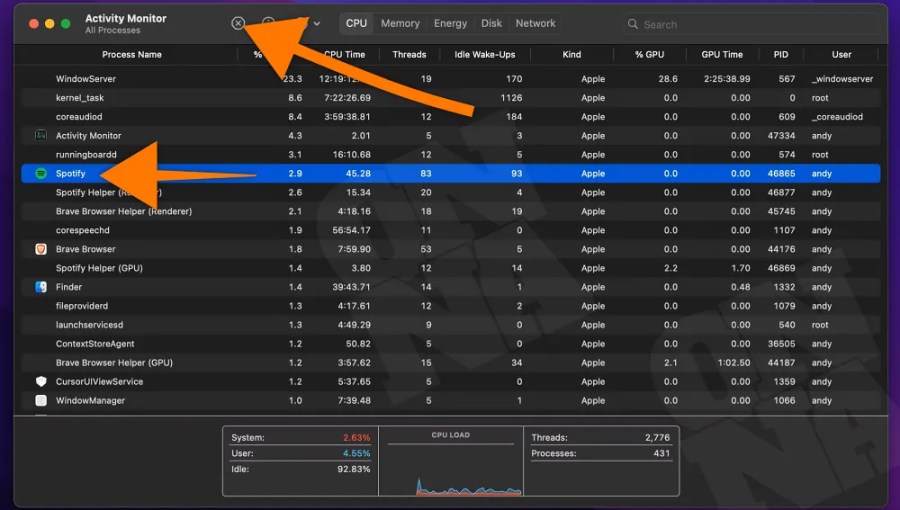900x510 pixels.
Task: Click Spotify PID 46865
Action: (781, 173)
